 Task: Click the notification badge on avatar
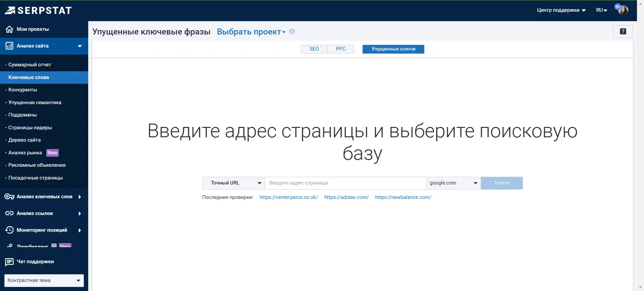tap(618, 7)
